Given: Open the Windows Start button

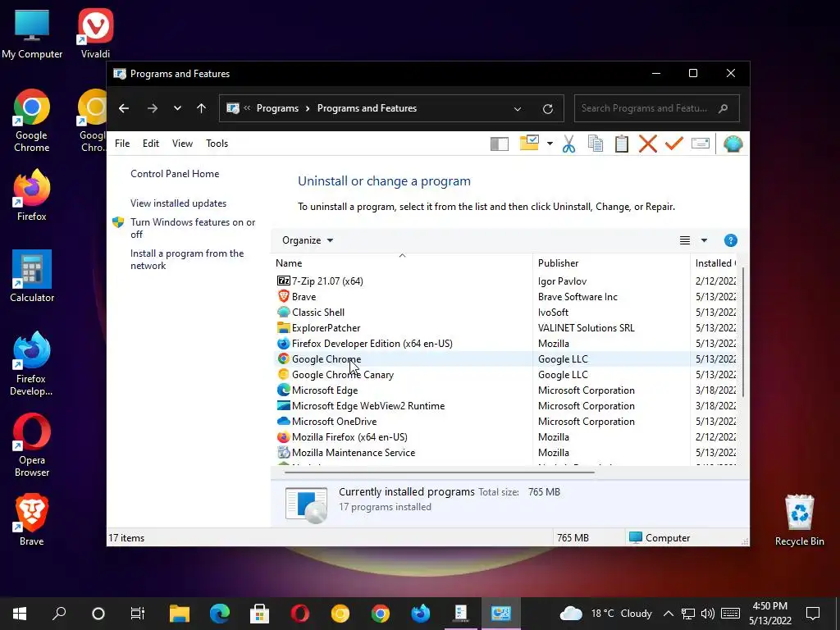Looking at the screenshot, I should 20,614.
